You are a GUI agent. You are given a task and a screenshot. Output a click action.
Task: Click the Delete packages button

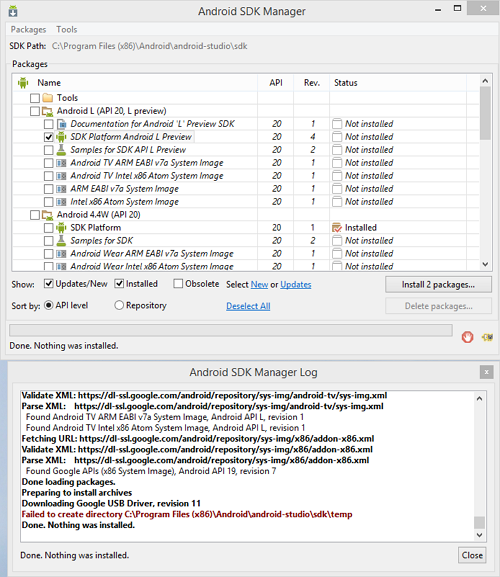tap(438, 306)
